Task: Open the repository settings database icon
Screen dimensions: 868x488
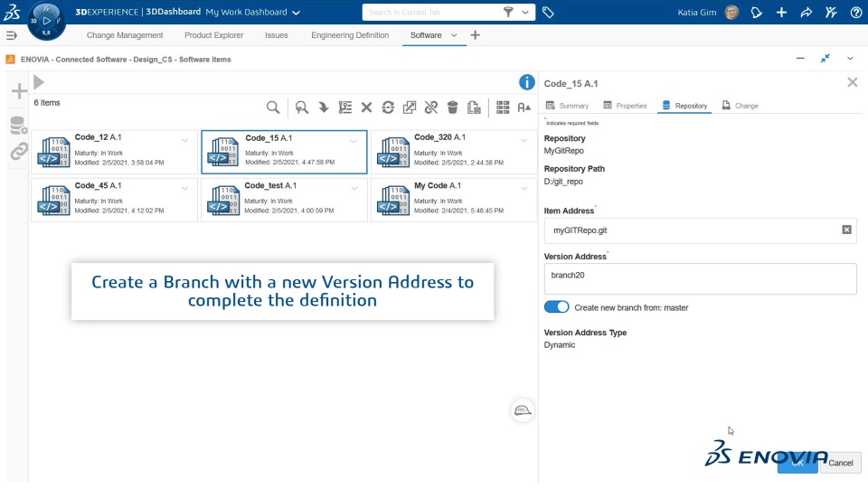Action: (19, 126)
